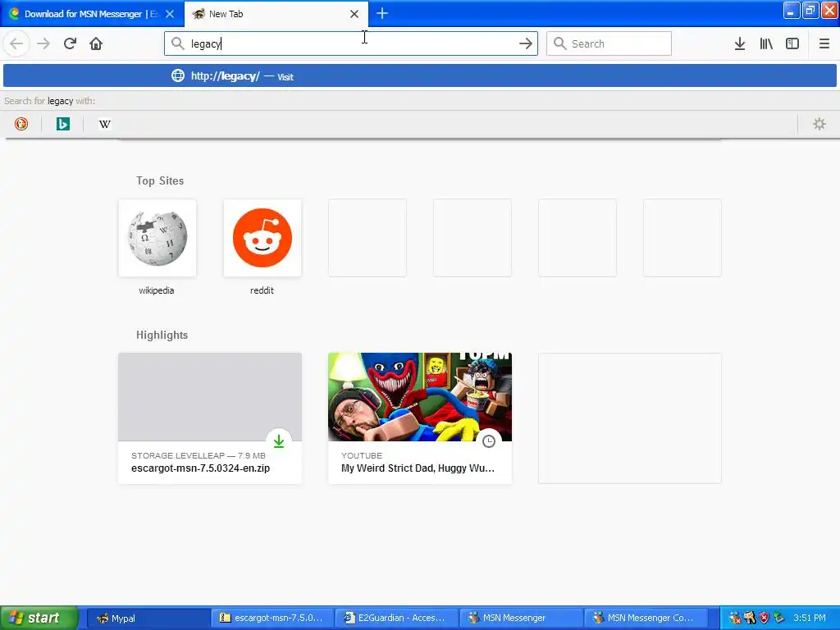840x630 pixels.
Task: Switch to MSN Messenger taskbar window
Action: point(521,619)
